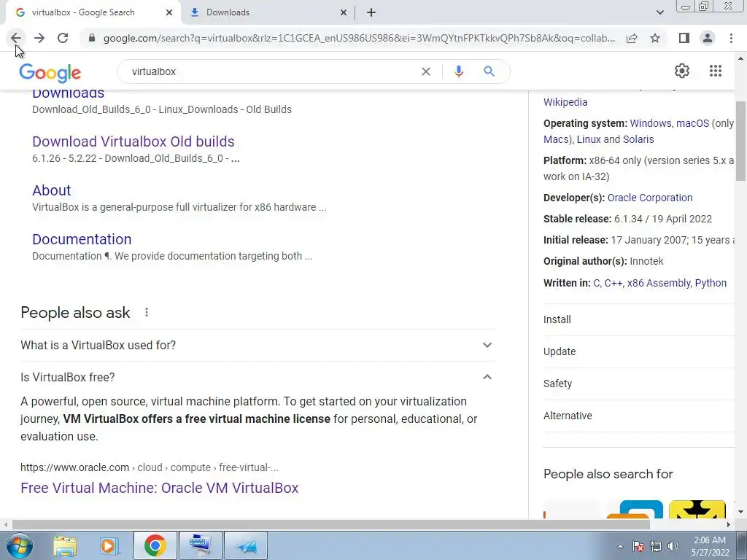The width and height of the screenshot is (747, 560).
Task: Switch to Chrome on the taskbar
Action: coord(155,545)
